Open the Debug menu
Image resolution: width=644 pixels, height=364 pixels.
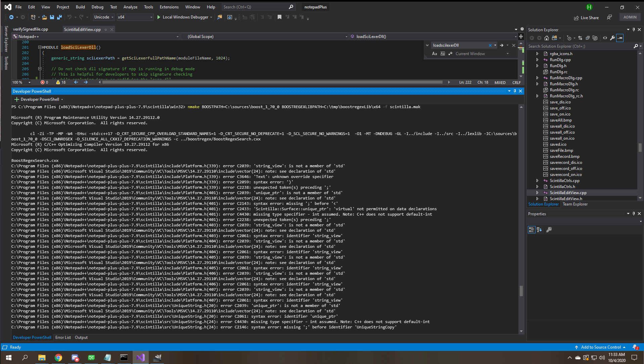[x=97, y=7]
